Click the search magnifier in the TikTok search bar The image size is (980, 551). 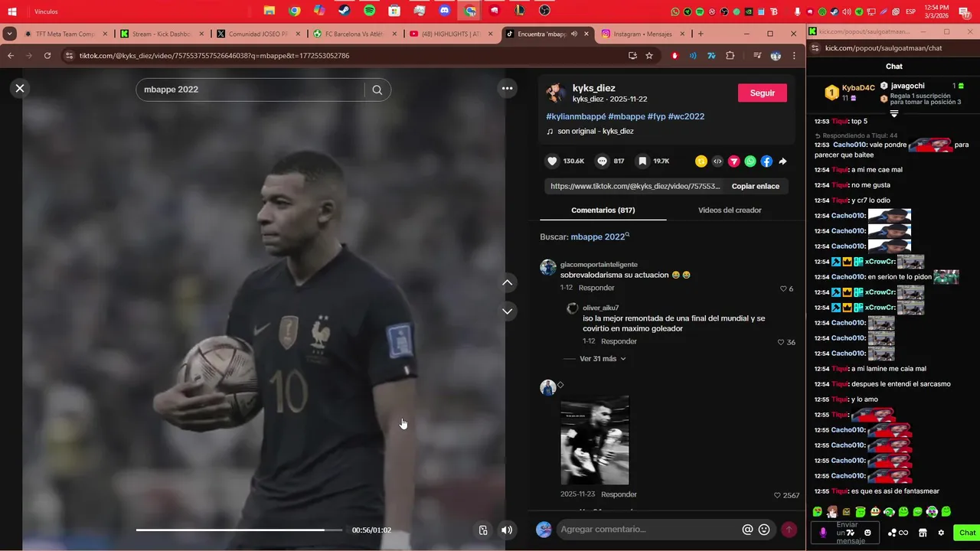coord(377,90)
